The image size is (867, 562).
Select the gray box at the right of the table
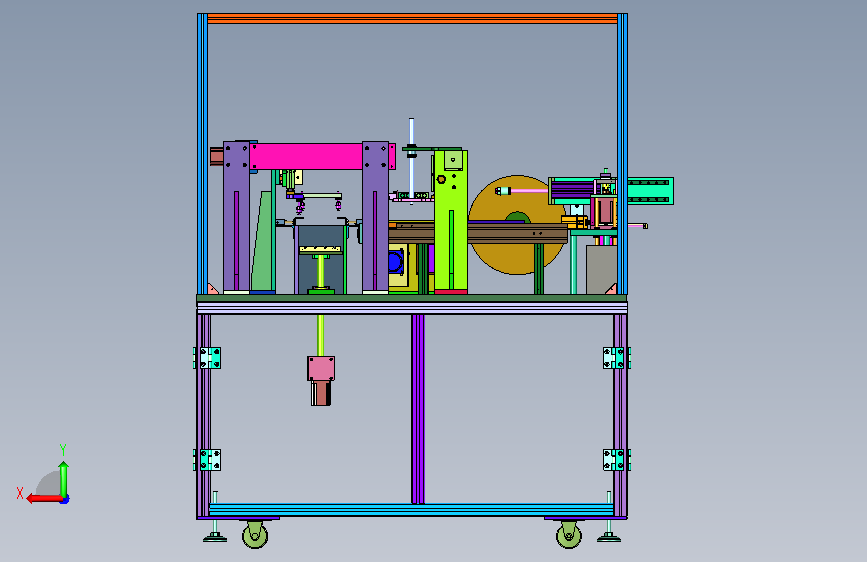(602, 270)
